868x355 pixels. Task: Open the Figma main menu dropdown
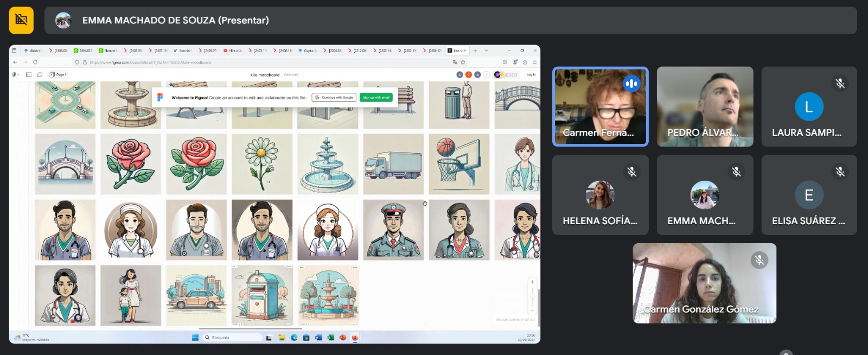point(15,75)
